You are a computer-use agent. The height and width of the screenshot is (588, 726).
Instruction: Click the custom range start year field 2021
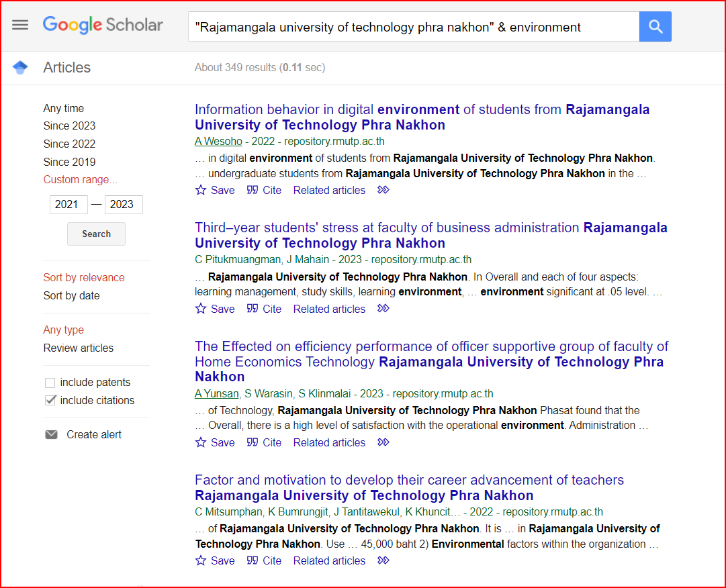(69, 205)
